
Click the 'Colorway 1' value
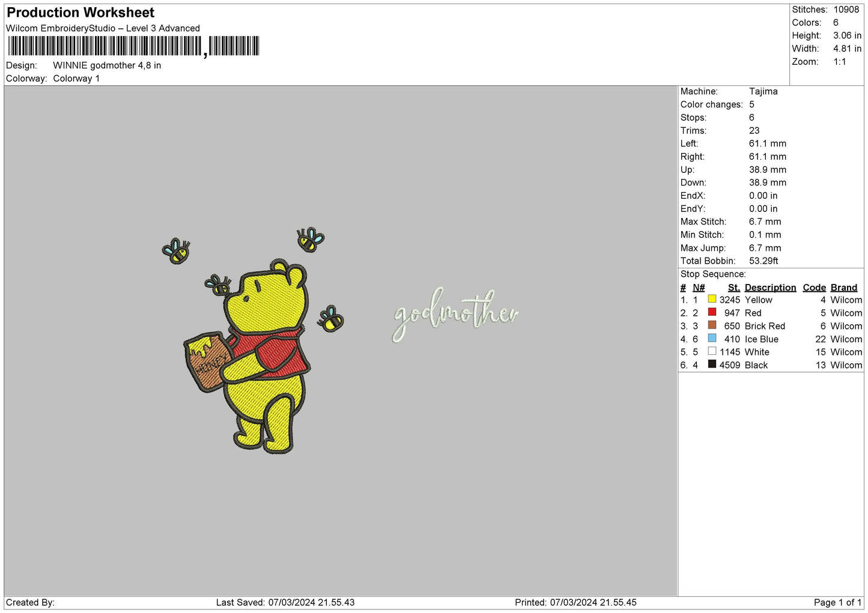click(x=76, y=79)
